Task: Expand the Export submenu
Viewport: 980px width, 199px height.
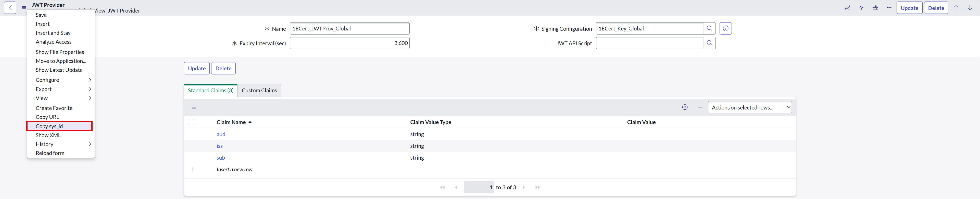Action: pos(61,89)
